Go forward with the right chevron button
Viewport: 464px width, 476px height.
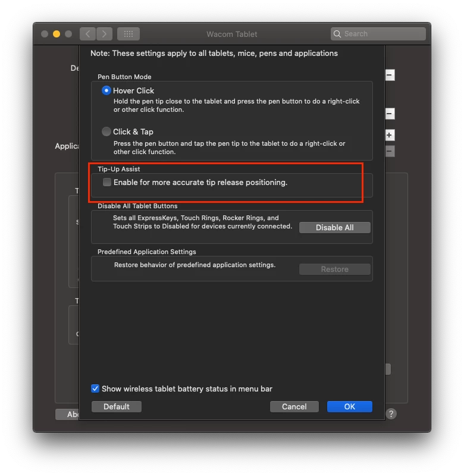coord(104,34)
